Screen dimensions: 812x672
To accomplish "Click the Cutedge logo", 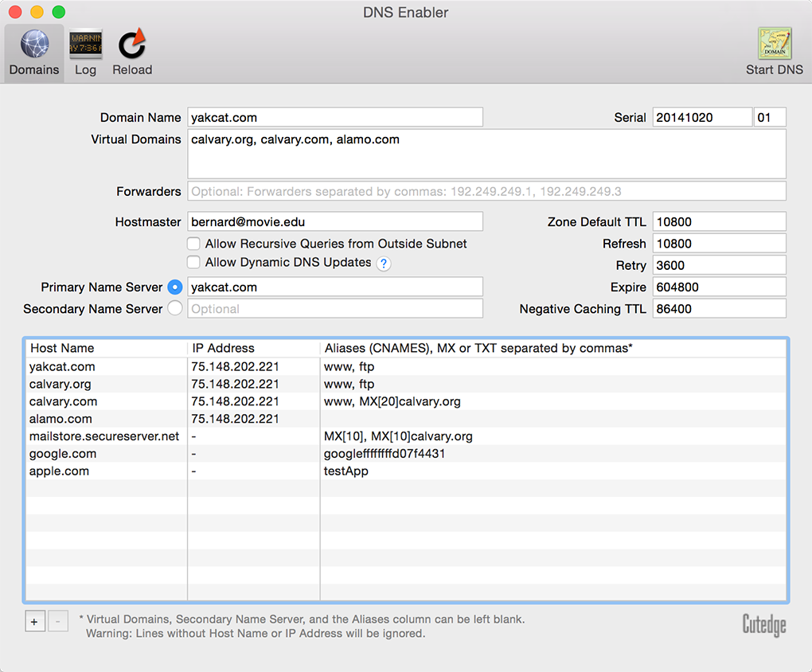I will tap(763, 625).
